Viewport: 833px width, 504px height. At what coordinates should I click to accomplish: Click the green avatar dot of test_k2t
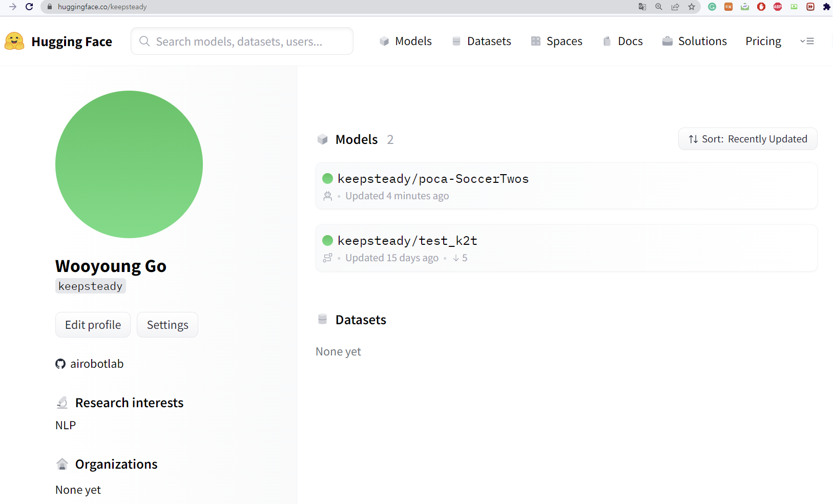point(328,240)
